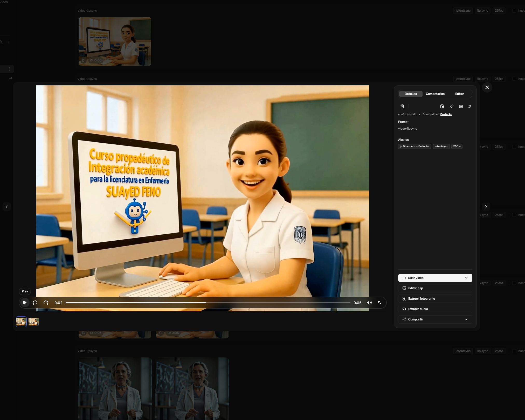
Task: Select the second filmstrip thumbnail below the player
Action: click(x=34, y=322)
